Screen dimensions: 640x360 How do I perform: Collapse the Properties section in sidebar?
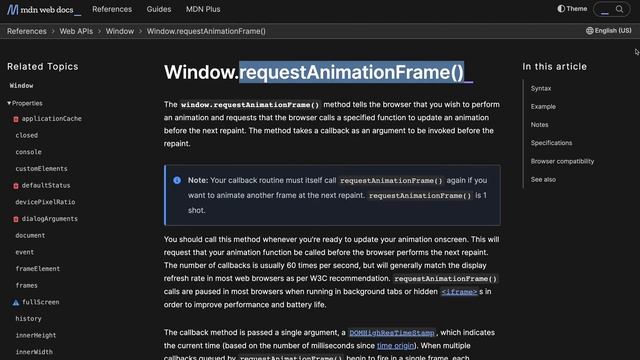(25, 103)
